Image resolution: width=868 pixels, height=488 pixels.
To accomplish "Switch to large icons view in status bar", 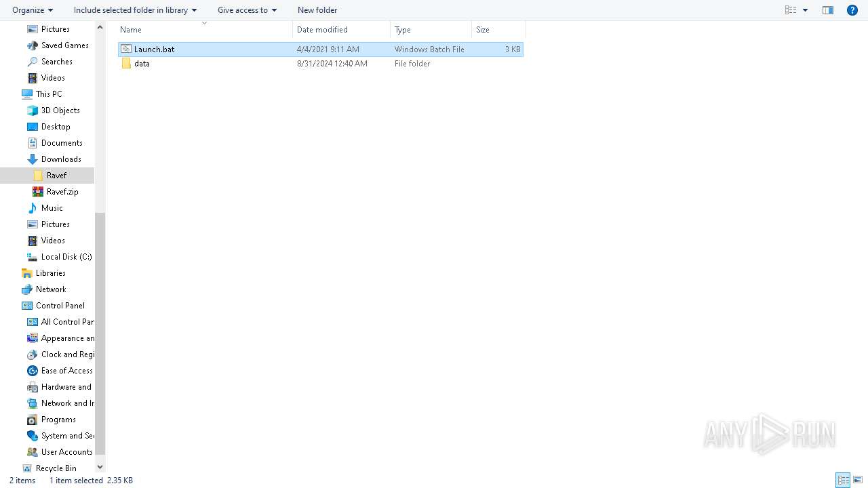I will click(x=858, y=481).
